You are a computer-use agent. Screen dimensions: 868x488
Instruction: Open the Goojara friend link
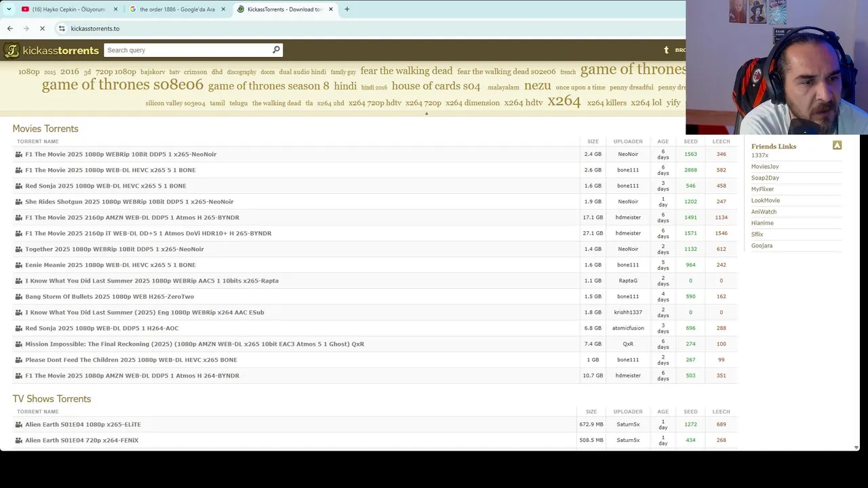(x=762, y=246)
